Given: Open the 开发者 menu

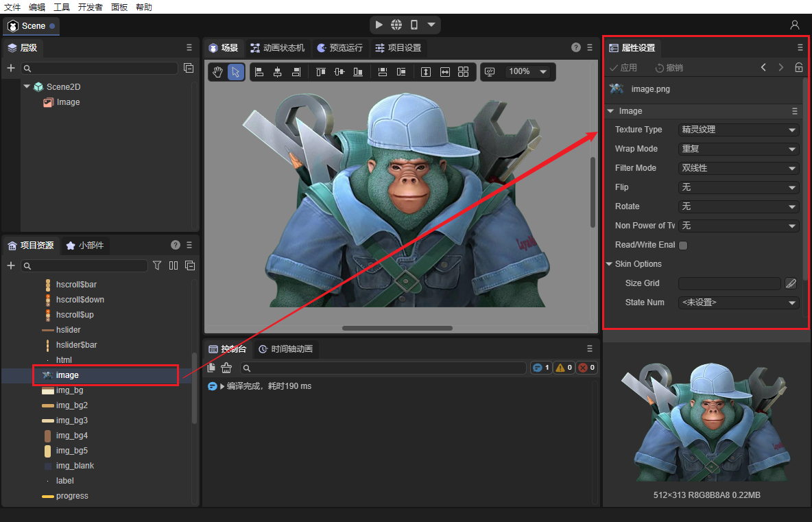Looking at the screenshot, I should pos(91,8).
